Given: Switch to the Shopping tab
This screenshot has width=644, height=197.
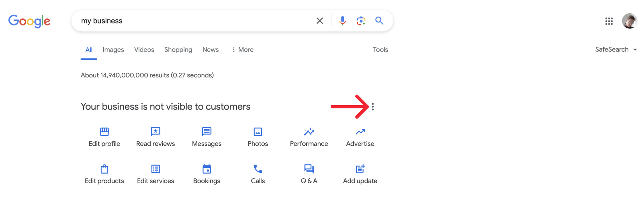Looking at the screenshot, I should [x=178, y=50].
